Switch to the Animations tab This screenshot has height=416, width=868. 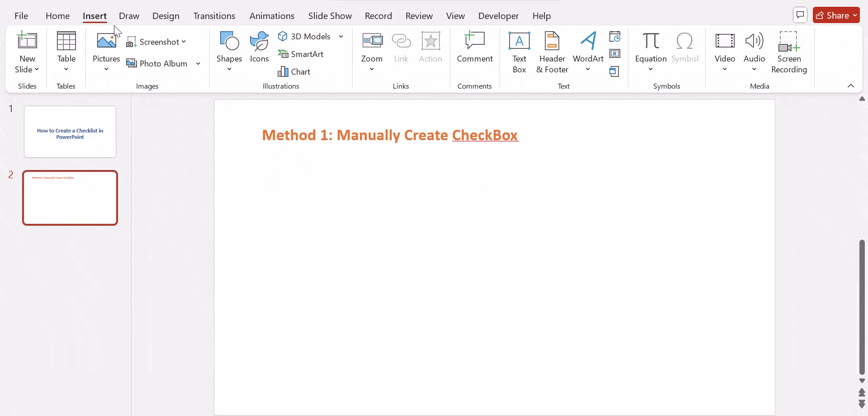pyautogui.click(x=272, y=16)
